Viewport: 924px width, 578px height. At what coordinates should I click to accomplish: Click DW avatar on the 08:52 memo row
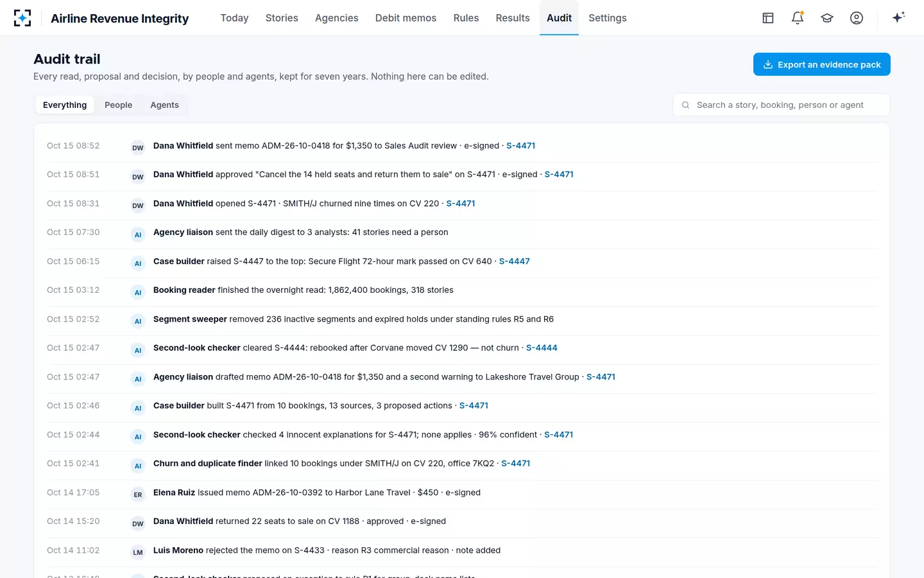coord(138,148)
